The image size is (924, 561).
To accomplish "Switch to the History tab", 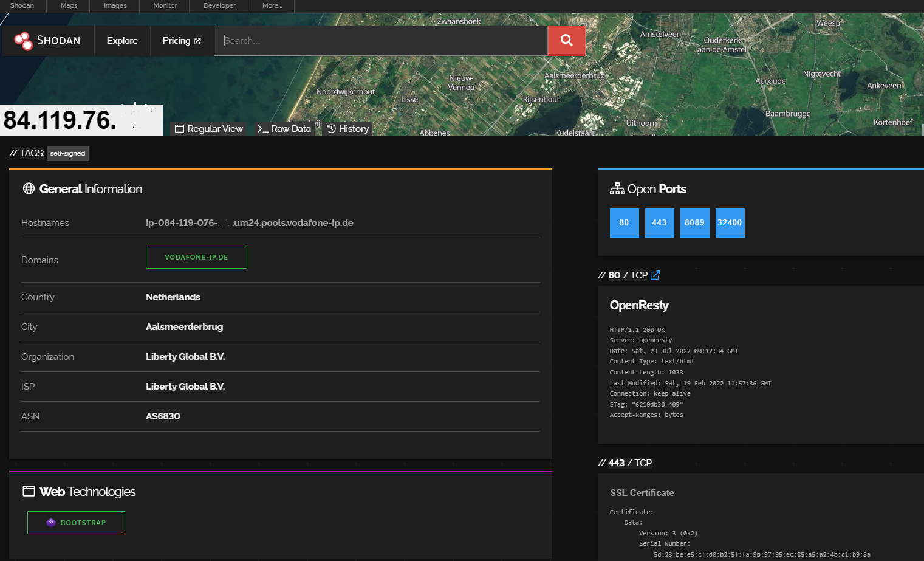I will (x=347, y=128).
